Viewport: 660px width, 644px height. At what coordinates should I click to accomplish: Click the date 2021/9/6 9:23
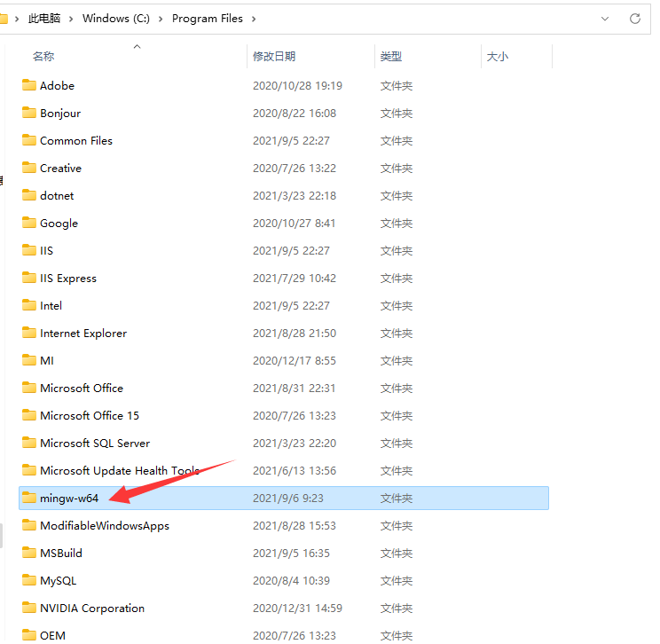tap(288, 499)
